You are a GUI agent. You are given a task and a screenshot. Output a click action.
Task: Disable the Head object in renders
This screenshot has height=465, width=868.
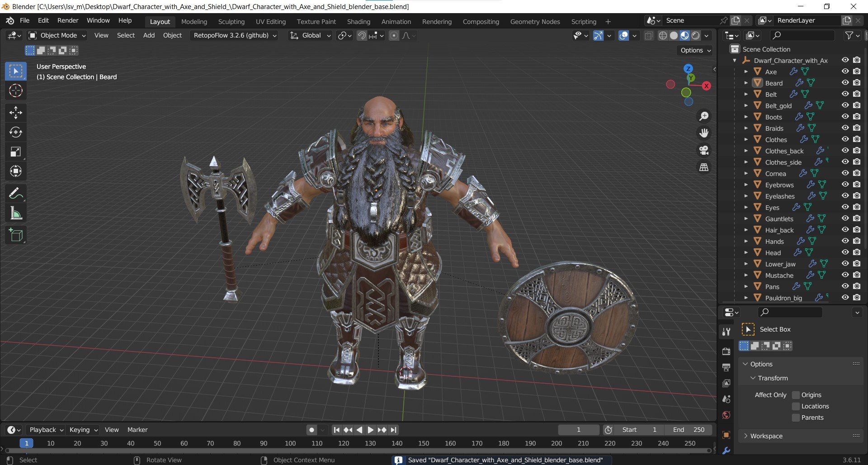point(857,252)
